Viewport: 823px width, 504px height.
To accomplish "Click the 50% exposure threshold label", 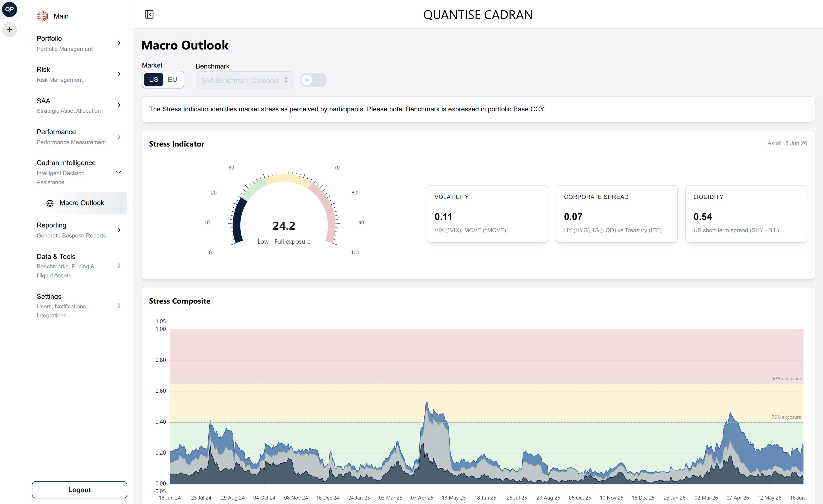I will coord(786,378).
